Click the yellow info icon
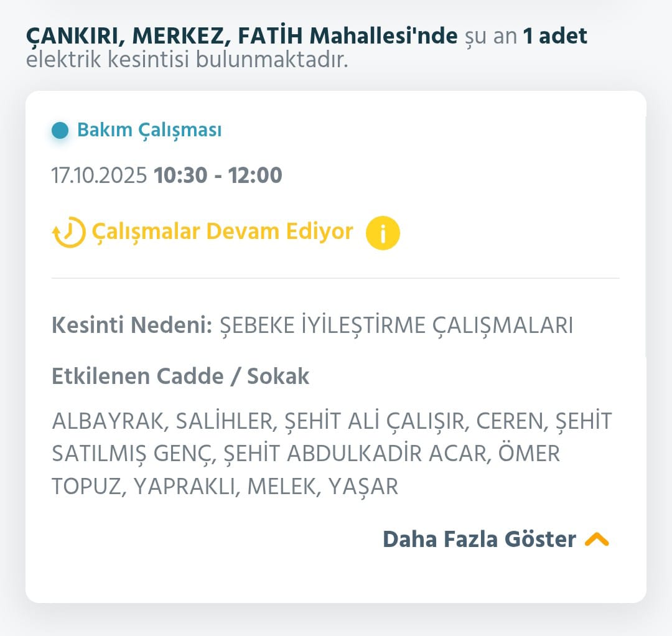Viewport: 672px width, 636px height. pyautogui.click(x=383, y=233)
